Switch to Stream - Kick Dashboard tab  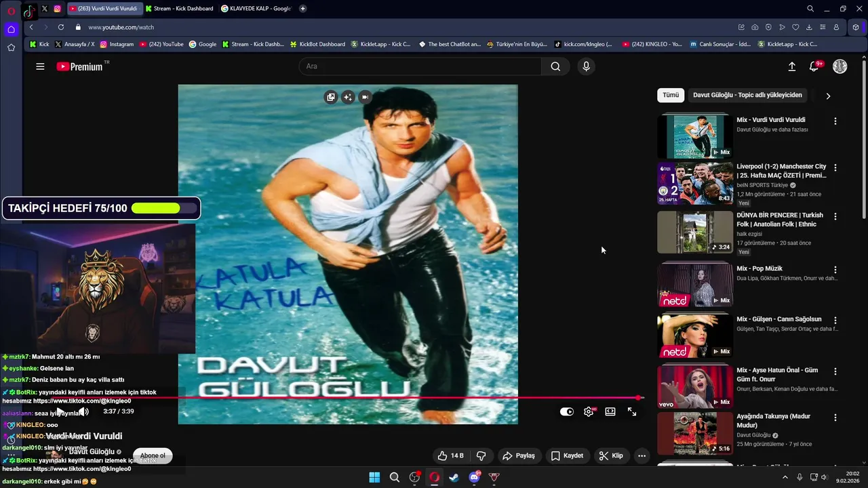click(x=179, y=8)
